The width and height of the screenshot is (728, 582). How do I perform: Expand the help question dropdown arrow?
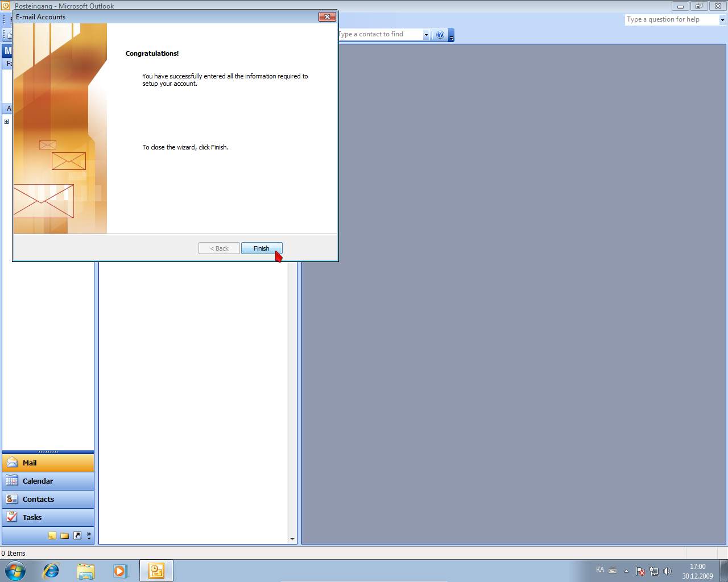tap(722, 20)
